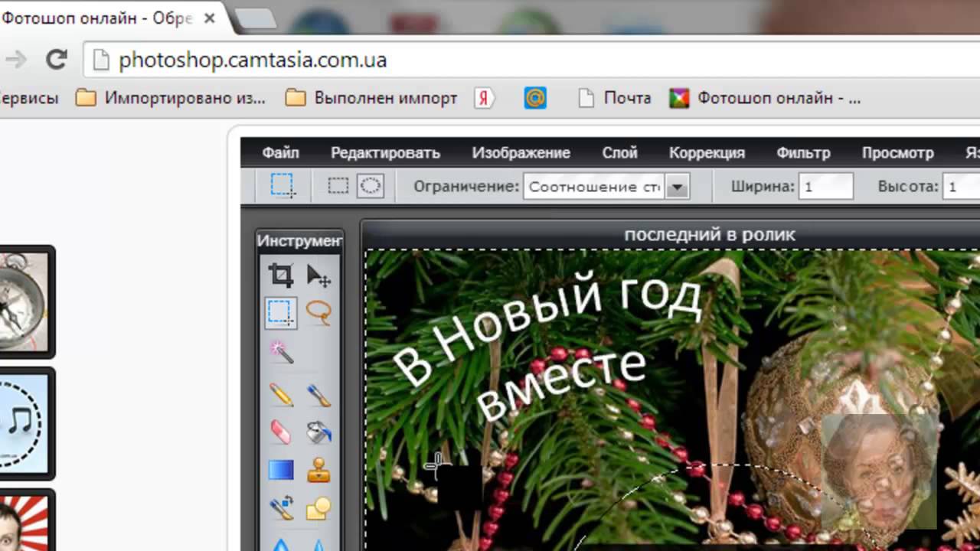
Task: Click the 'последний в ролик' document title bar
Action: pyautogui.click(x=671, y=235)
